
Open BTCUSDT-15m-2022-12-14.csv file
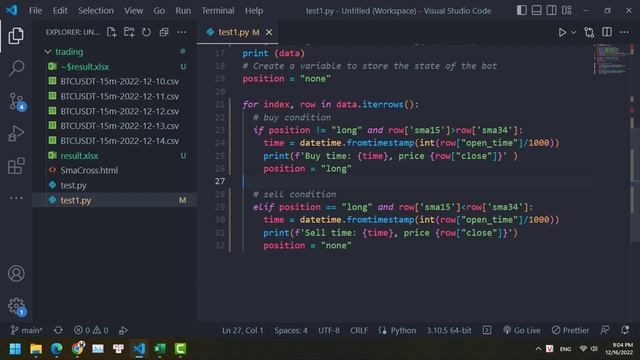(x=115, y=141)
